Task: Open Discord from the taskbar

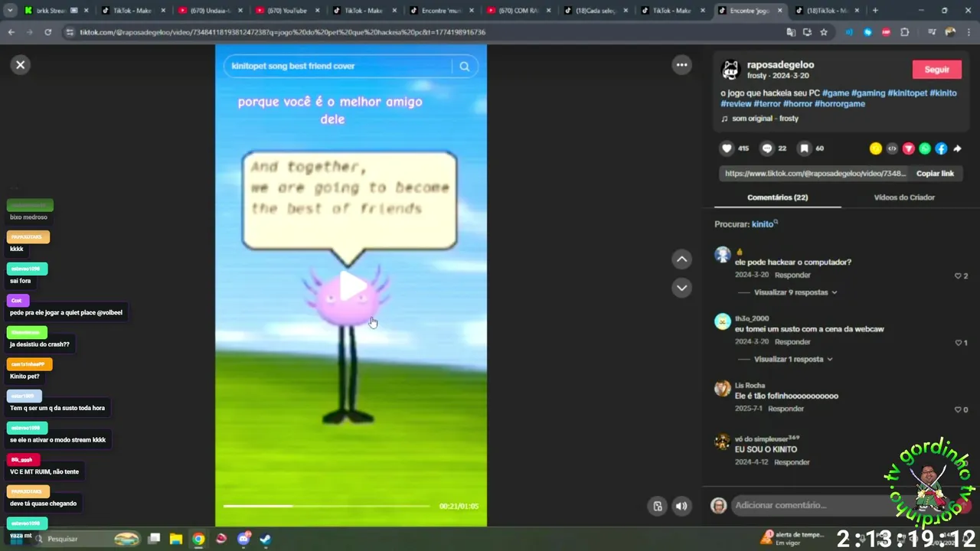Action: click(243, 539)
